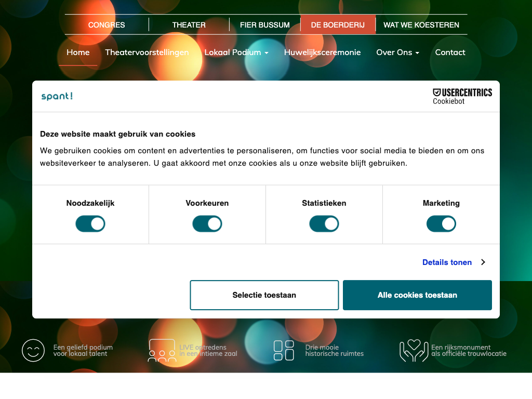Expand the Lokaal Podium dropdown menu
The height and width of the screenshot is (399, 532).
[x=236, y=52]
